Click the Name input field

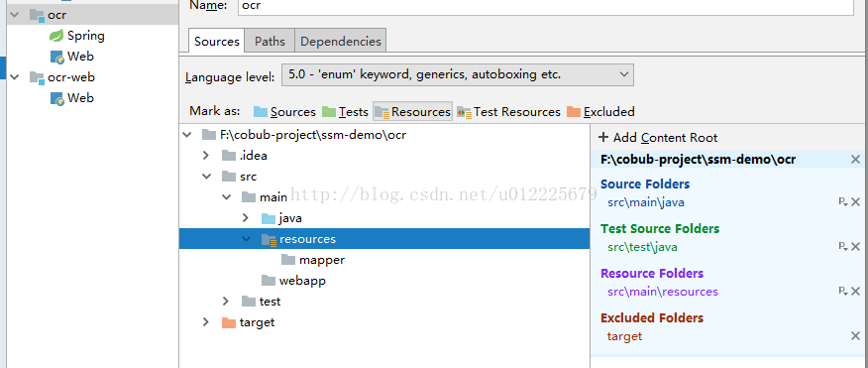tap(546, 6)
